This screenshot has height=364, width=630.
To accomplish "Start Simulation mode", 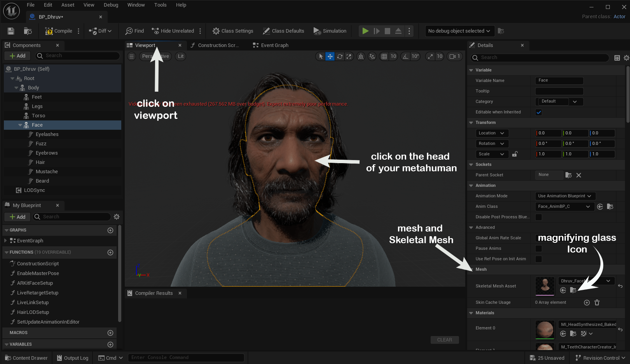I will [330, 31].
